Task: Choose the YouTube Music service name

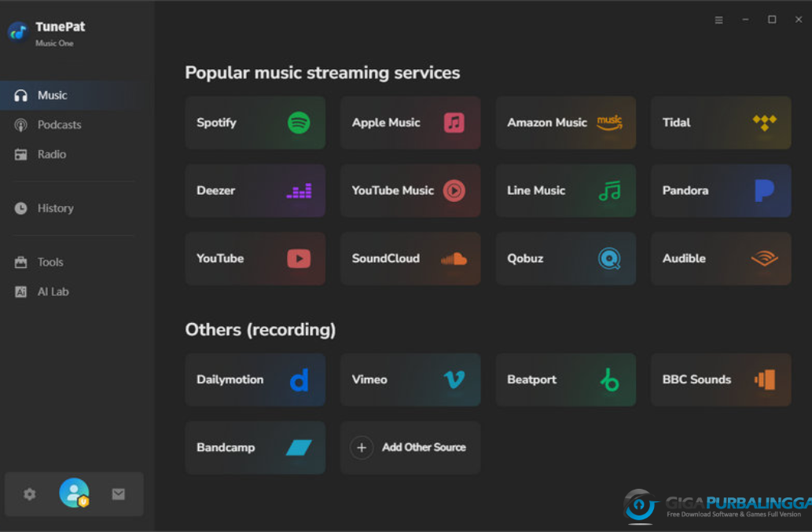Action: 392,191
